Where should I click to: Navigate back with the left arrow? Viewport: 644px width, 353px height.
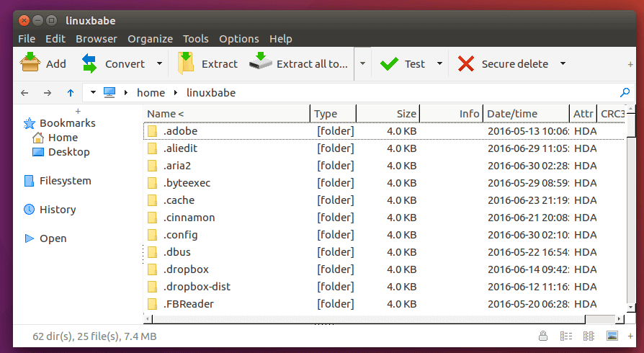24,93
